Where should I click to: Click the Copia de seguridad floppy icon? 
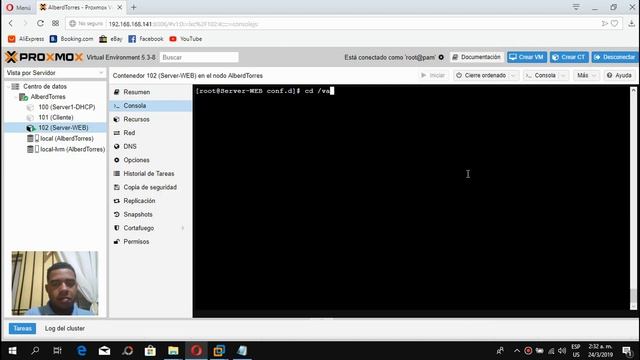coord(116,187)
